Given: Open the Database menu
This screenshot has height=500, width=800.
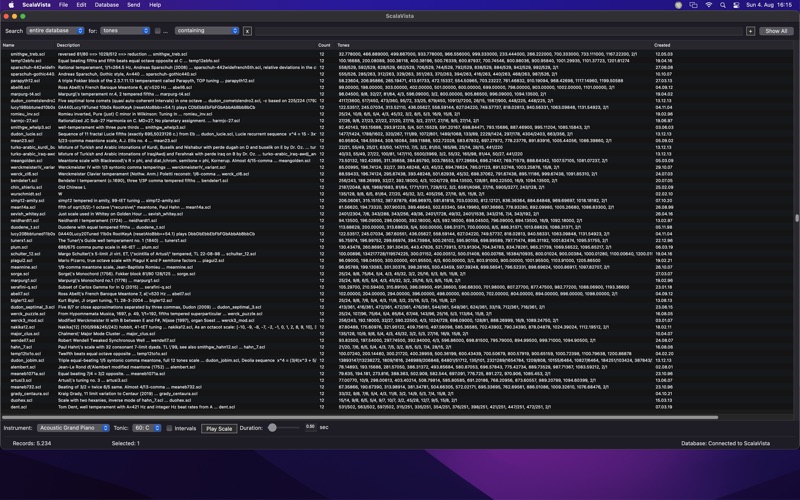Looking at the screenshot, I should [x=107, y=5].
